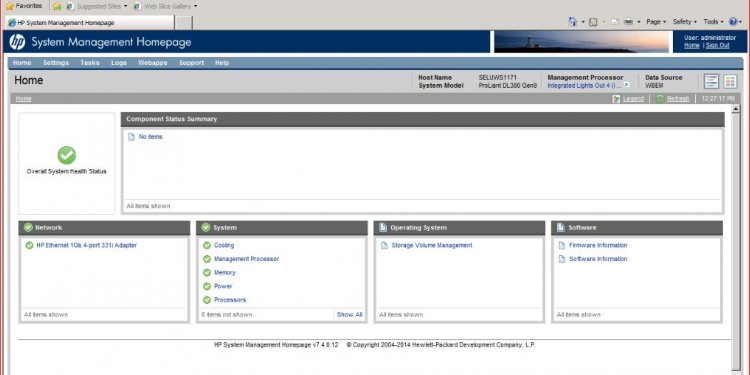
Task: Click Show All in System panel
Action: coord(350,315)
